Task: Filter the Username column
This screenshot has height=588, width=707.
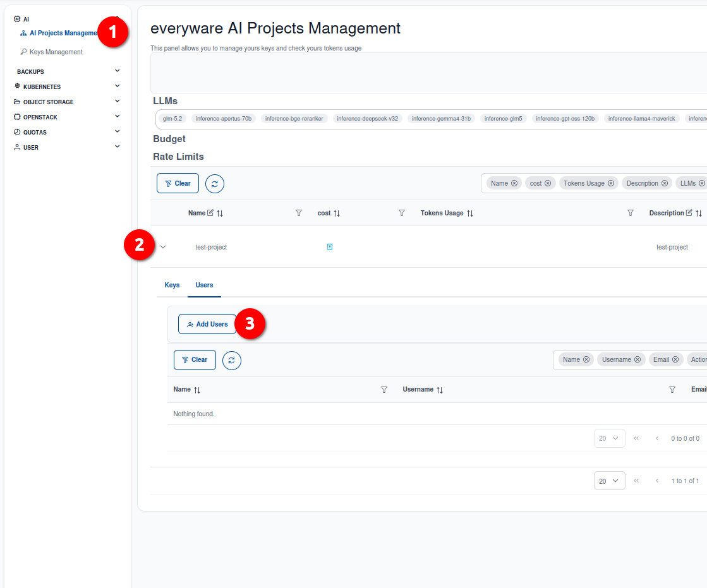Action: tap(672, 390)
